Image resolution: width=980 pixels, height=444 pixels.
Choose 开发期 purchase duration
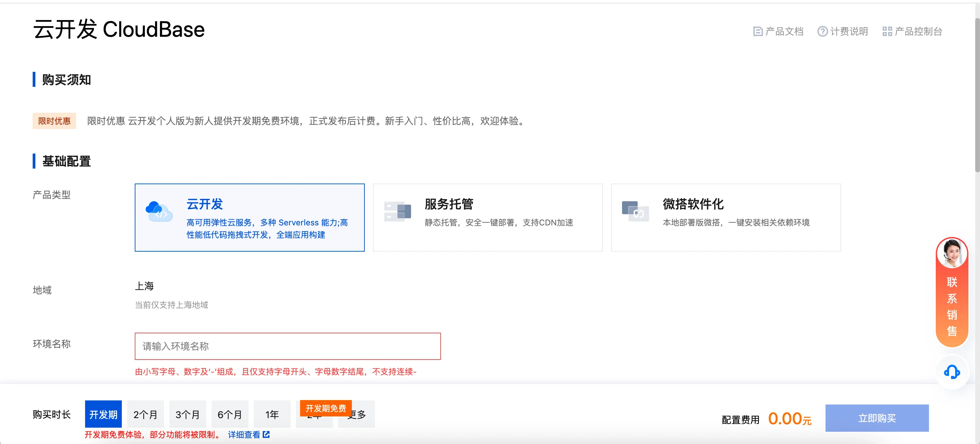point(103,414)
